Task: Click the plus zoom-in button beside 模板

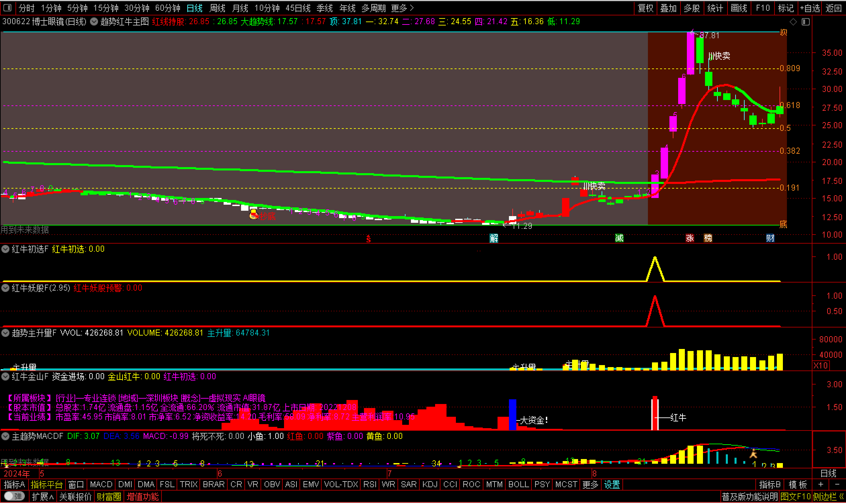Action: [821, 485]
